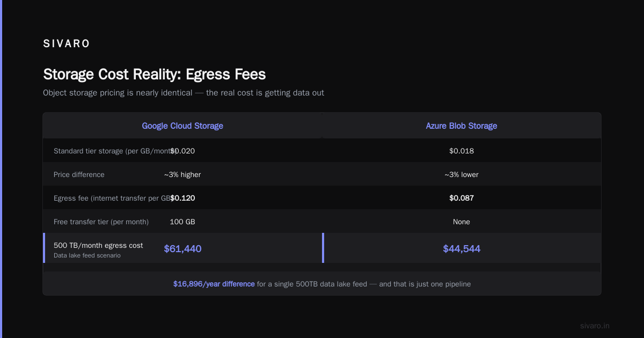
Task: Click the $0.018 Azure storage price
Action: [462, 151]
